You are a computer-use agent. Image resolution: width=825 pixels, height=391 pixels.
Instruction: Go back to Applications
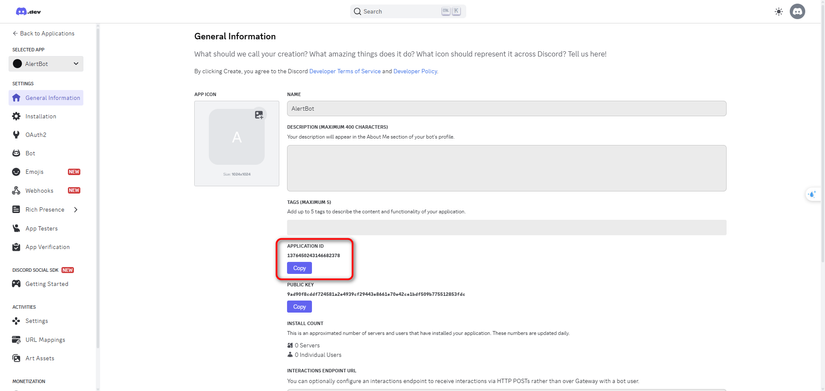coord(44,33)
